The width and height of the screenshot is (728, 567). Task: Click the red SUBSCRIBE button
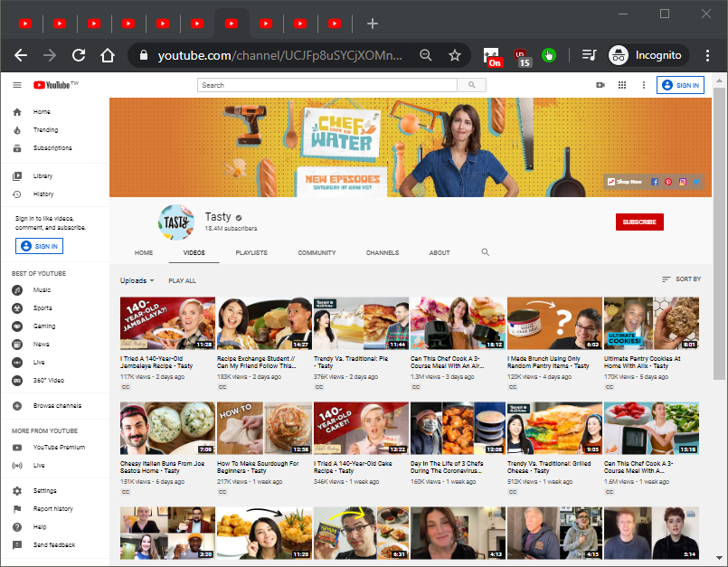639,222
